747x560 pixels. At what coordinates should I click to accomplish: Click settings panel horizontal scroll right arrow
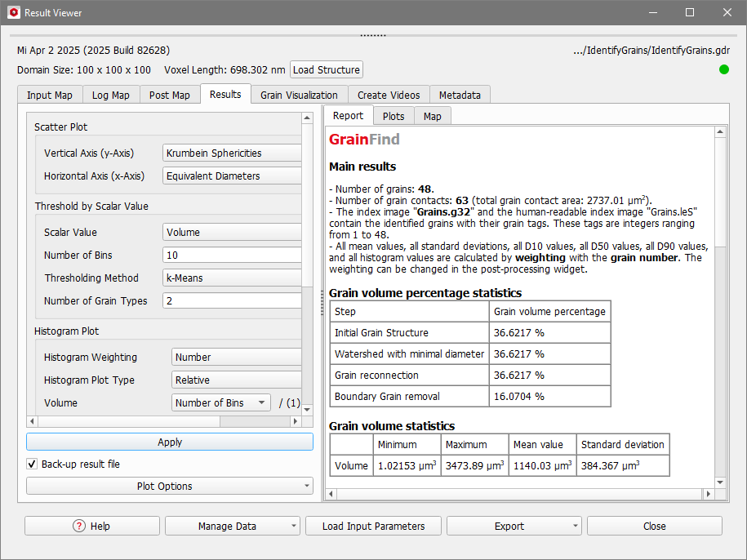296,421
